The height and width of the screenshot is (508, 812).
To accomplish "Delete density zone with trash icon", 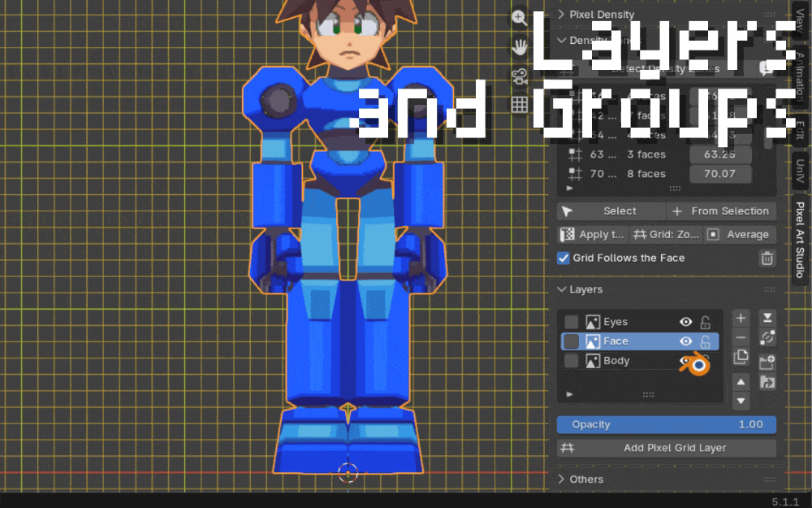I will pyautogui.click(x=767, y=258).
